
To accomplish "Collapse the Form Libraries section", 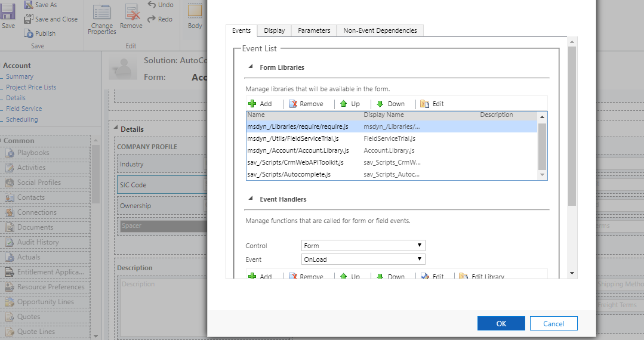I will [x=250, y=67].
